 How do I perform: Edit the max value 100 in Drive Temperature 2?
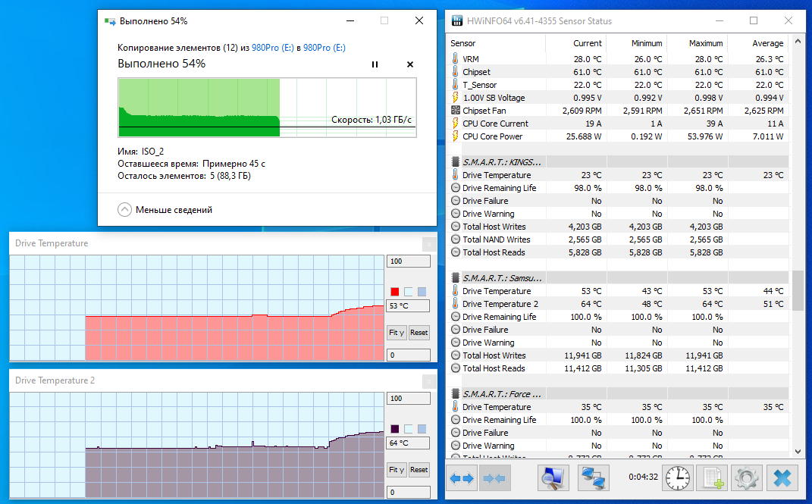pyautogui.click(x=408, y=399)
